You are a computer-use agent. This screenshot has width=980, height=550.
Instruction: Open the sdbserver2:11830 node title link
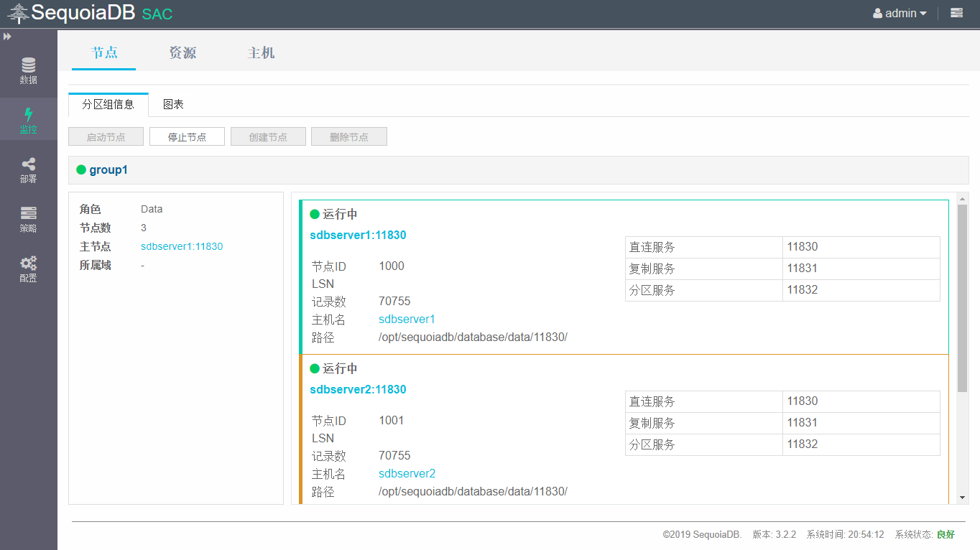[358, 389]
